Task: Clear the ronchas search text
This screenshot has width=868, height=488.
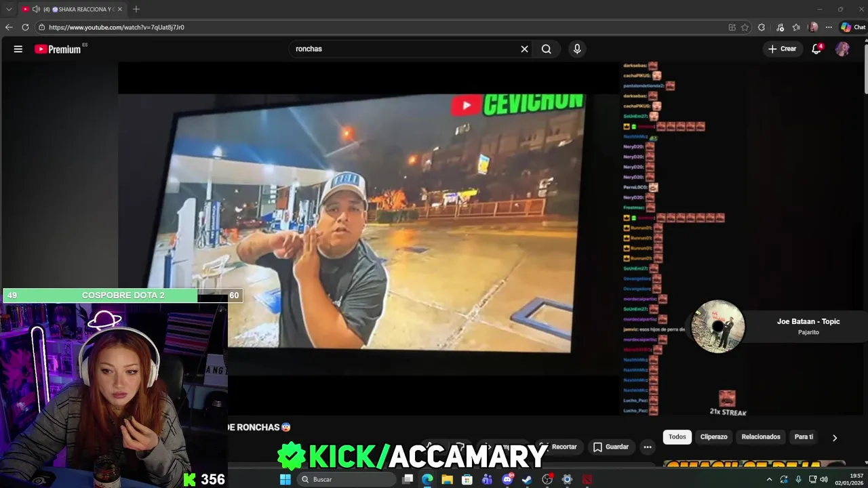Action: (x=524, y=49)
